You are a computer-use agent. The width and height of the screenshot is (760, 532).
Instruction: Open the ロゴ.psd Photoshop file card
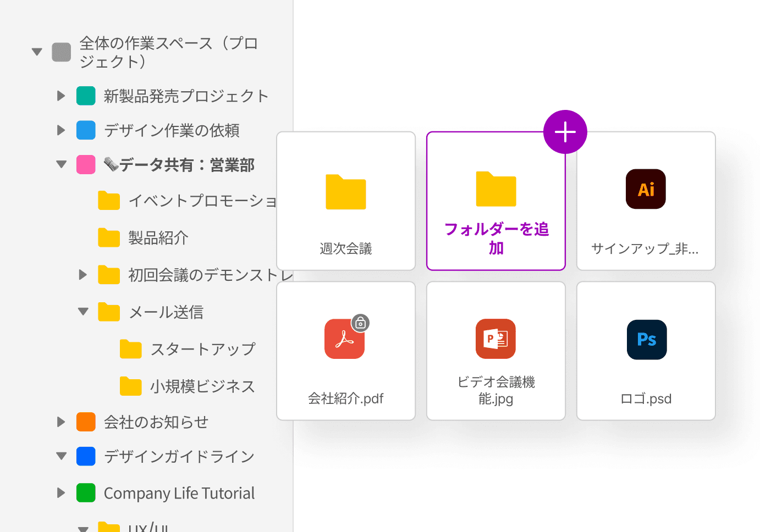point(646,351)
